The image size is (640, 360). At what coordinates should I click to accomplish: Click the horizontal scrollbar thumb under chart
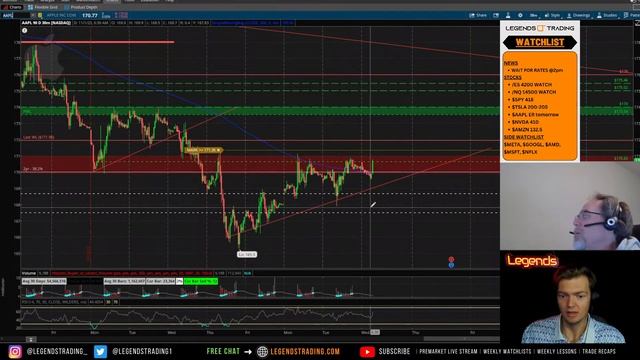461,339
